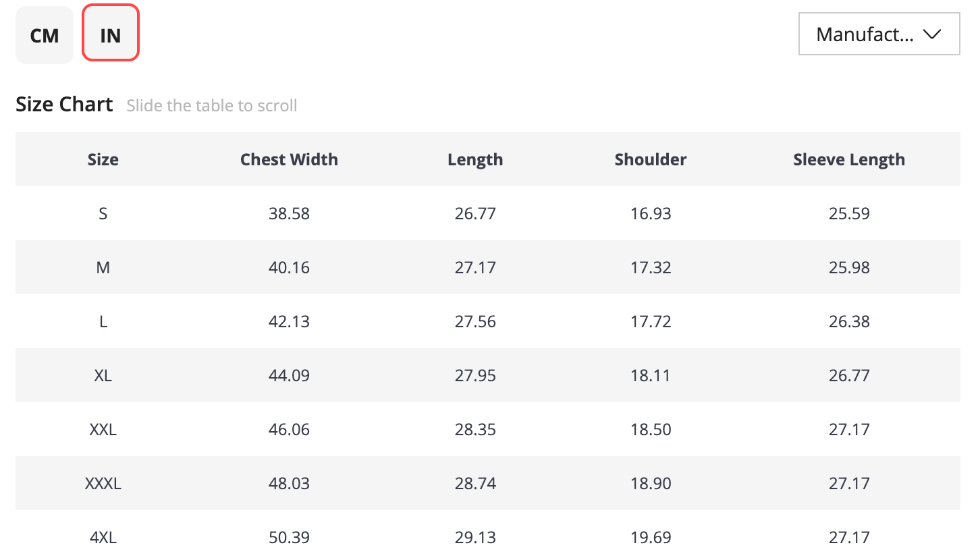Click the Shoulder column header
This screenshot has height=556, width=980.
pyautogui.click(x=651, y=160)
